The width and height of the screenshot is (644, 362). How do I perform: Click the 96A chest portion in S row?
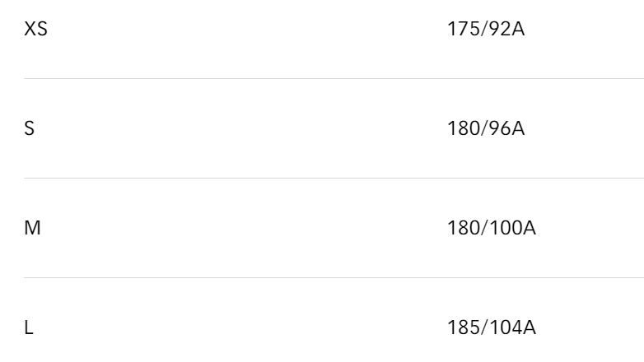coord(506,128)
